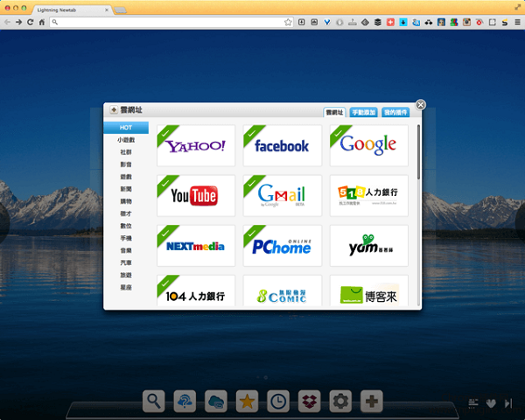Switch to the 雲網址 tab

click(x=334, y=113)
